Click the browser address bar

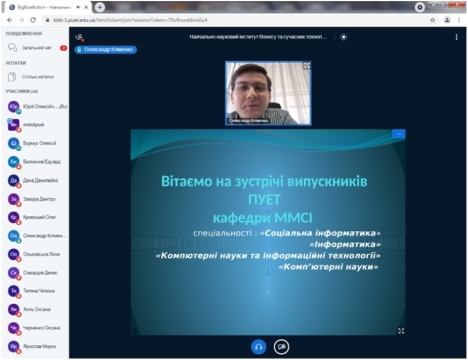click(x=233, y=20)
